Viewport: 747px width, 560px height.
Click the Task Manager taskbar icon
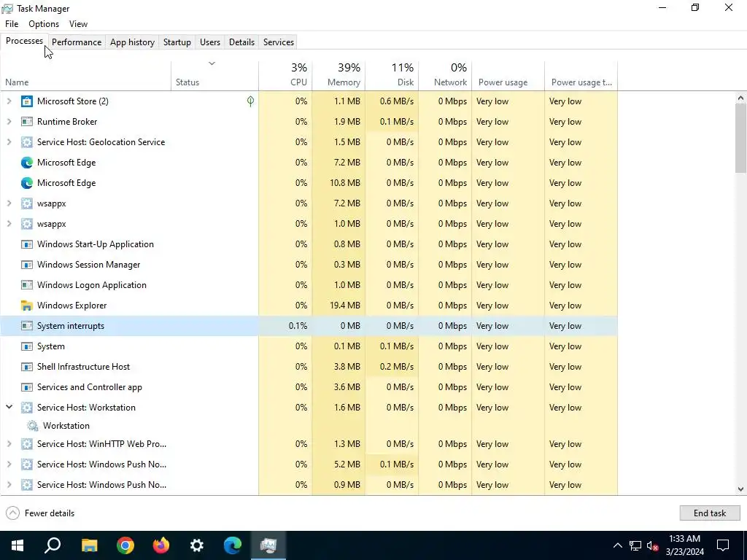(268, 545)
